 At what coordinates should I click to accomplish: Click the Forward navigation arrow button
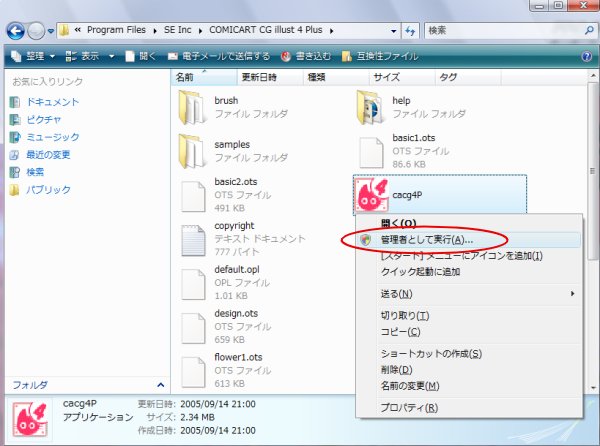36,31
